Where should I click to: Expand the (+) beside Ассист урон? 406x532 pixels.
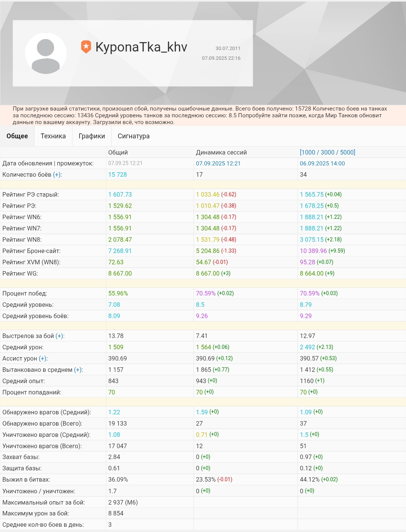point(43,359)
